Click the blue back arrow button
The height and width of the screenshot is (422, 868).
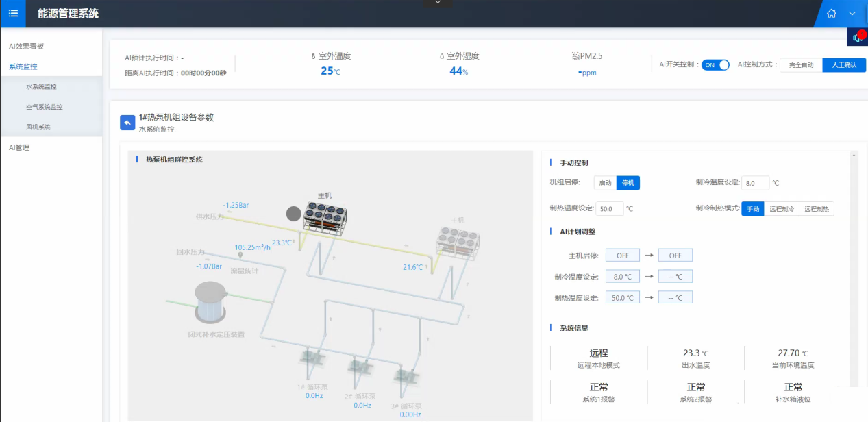click(127, 123)
